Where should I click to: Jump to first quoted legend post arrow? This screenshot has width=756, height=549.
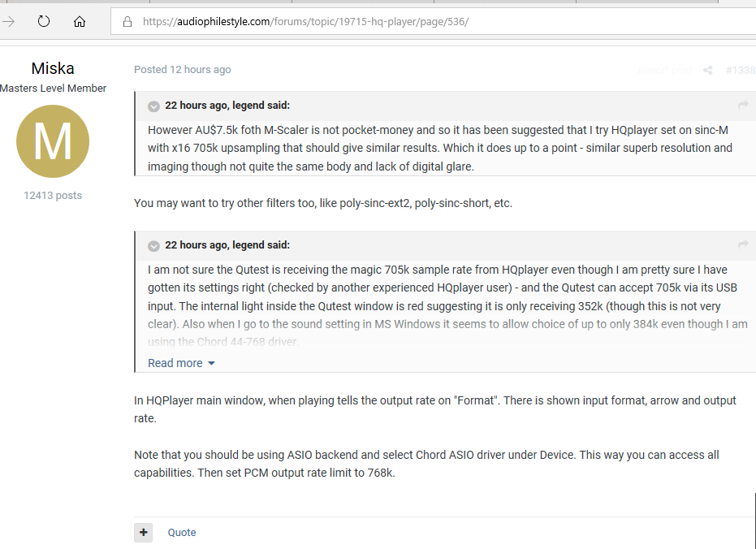(743, 105)
